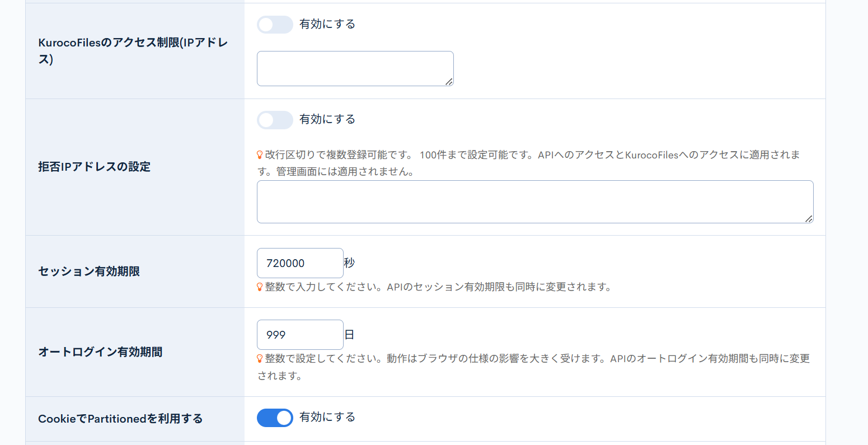Enable the KurocoFilesのアクセス制限 switch

coord(275,25)
